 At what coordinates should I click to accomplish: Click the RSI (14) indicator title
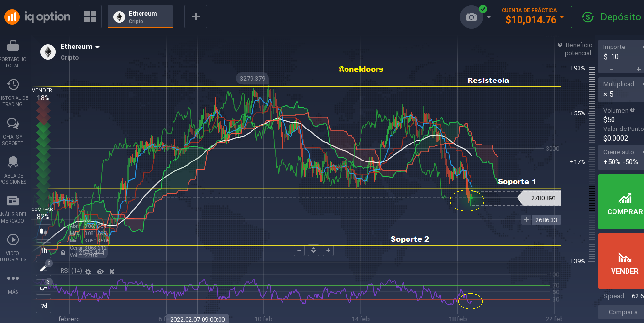[71, 271]
